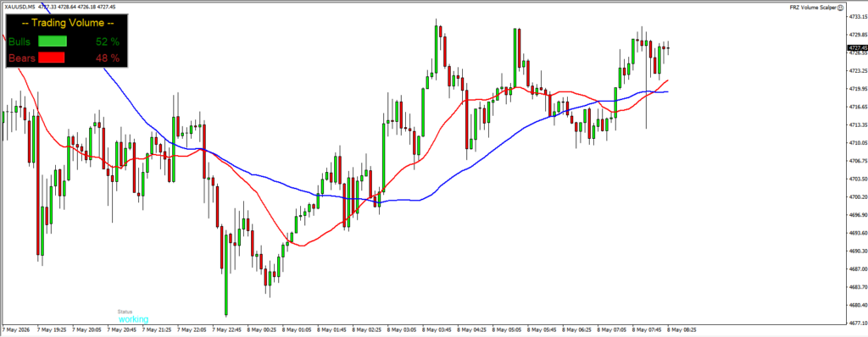
Task: Click the 4696.90 price axis label
Action: pyautogui.click(x=857, y=215)
